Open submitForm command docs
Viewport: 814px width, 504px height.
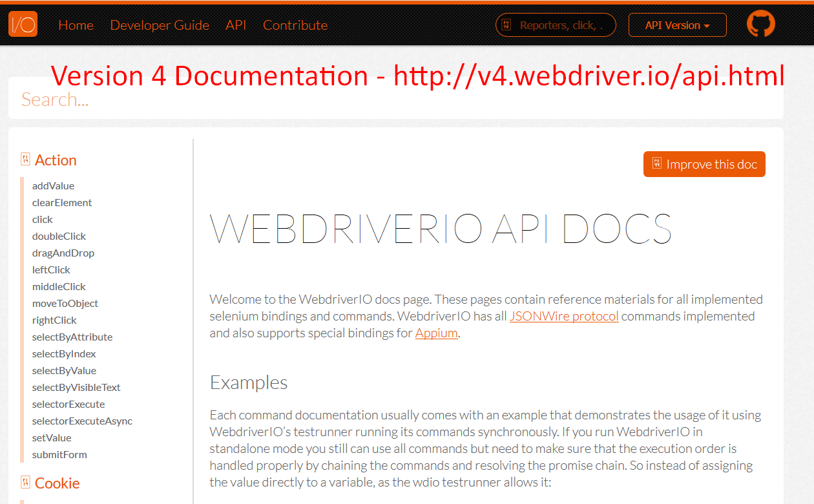point(59,455)
